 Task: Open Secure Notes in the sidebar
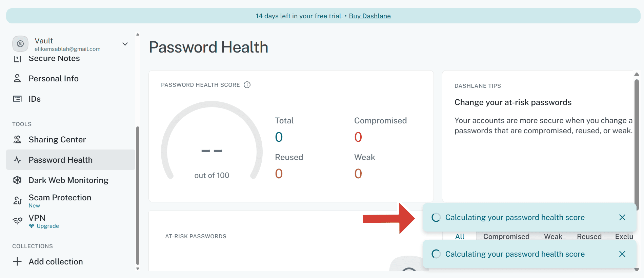point(54,59)
